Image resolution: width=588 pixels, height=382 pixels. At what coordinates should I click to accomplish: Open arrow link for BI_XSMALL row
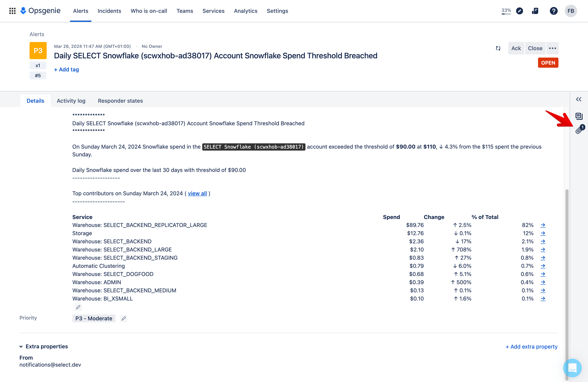point(543,299)
